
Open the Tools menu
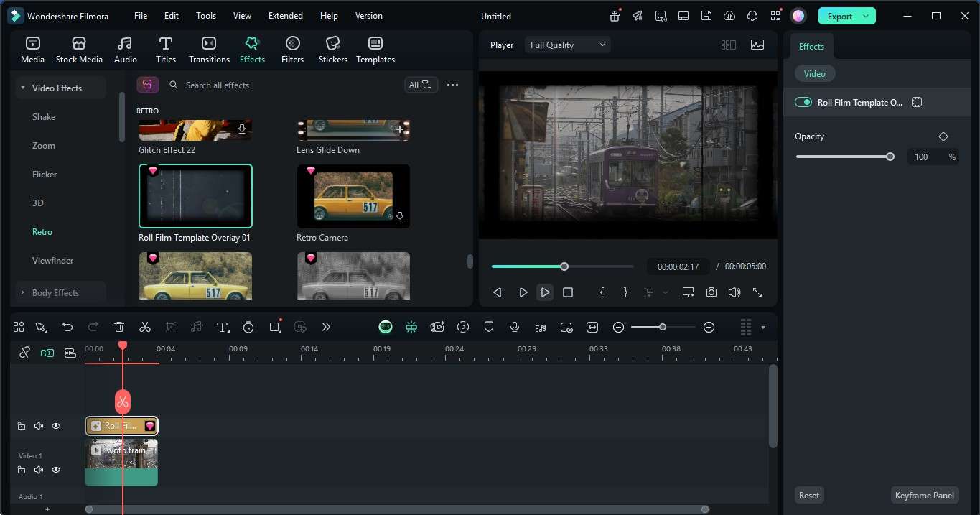pos(206,16)
